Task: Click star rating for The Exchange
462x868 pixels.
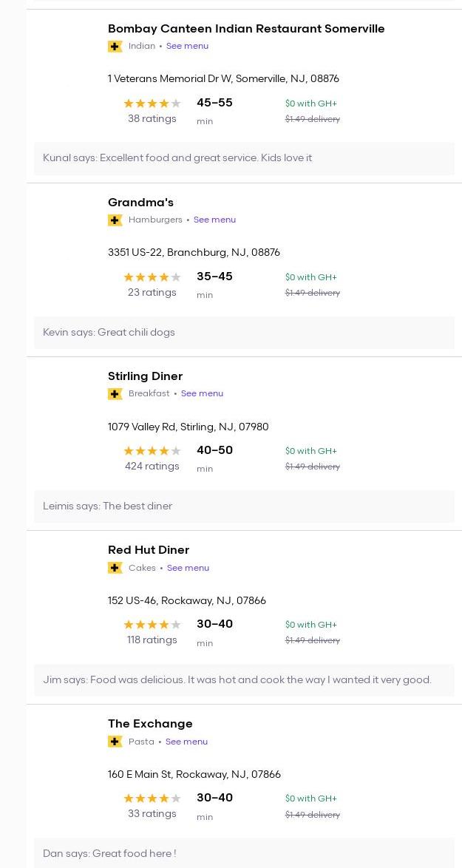Action: pos(152,799)
